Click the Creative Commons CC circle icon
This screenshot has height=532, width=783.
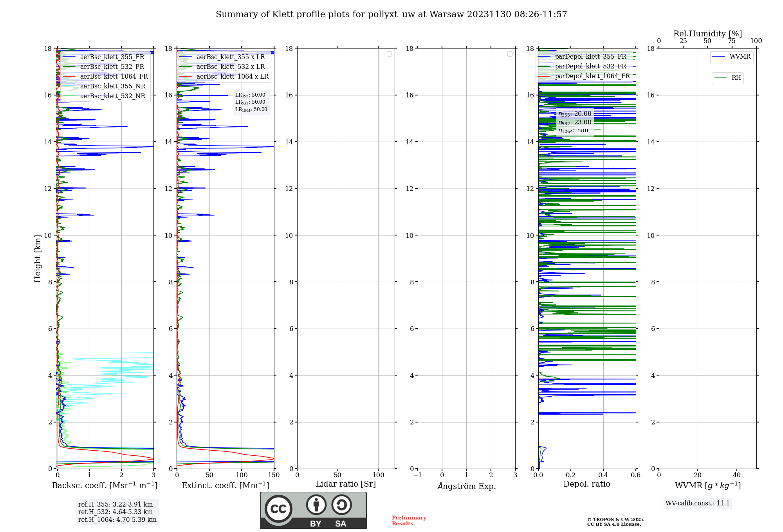[x=278, y=509]
